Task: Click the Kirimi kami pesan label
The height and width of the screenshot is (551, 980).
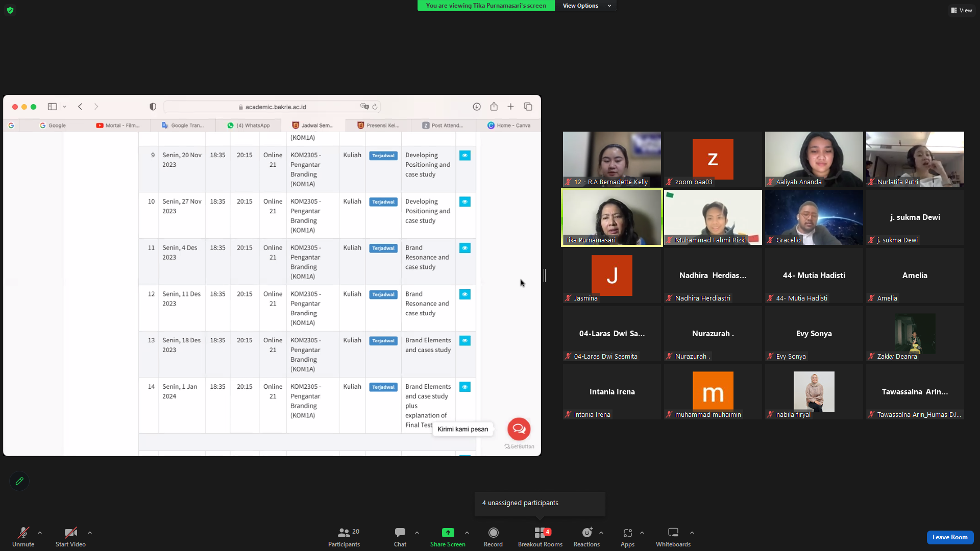Action: pyautogui.click(x=462, y=429)
